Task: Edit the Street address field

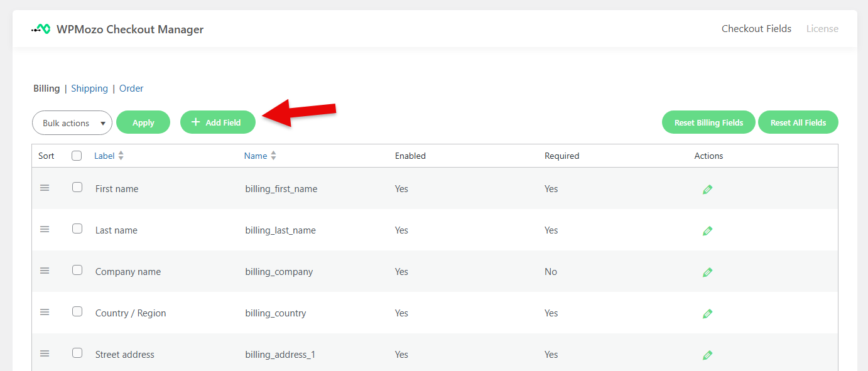Action: 707,355
